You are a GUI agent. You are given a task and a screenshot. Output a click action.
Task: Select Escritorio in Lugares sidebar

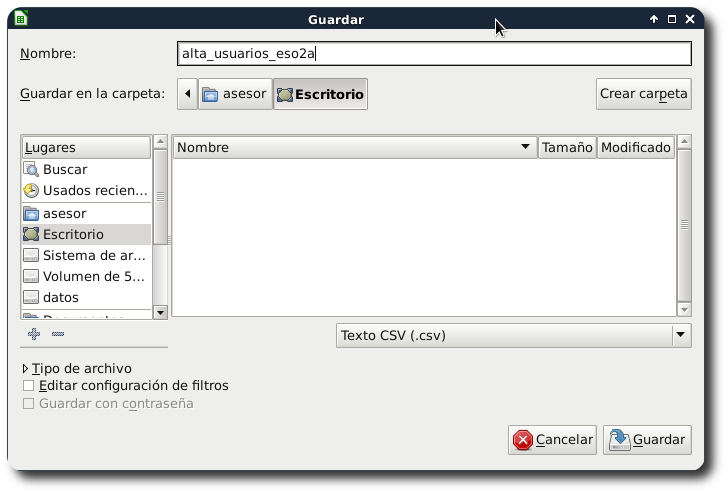point(86,234)
